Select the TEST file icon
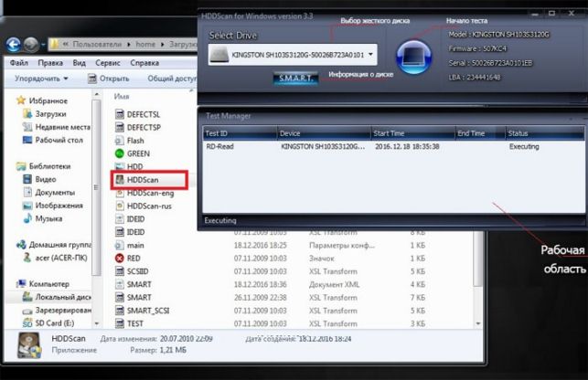 120,323
